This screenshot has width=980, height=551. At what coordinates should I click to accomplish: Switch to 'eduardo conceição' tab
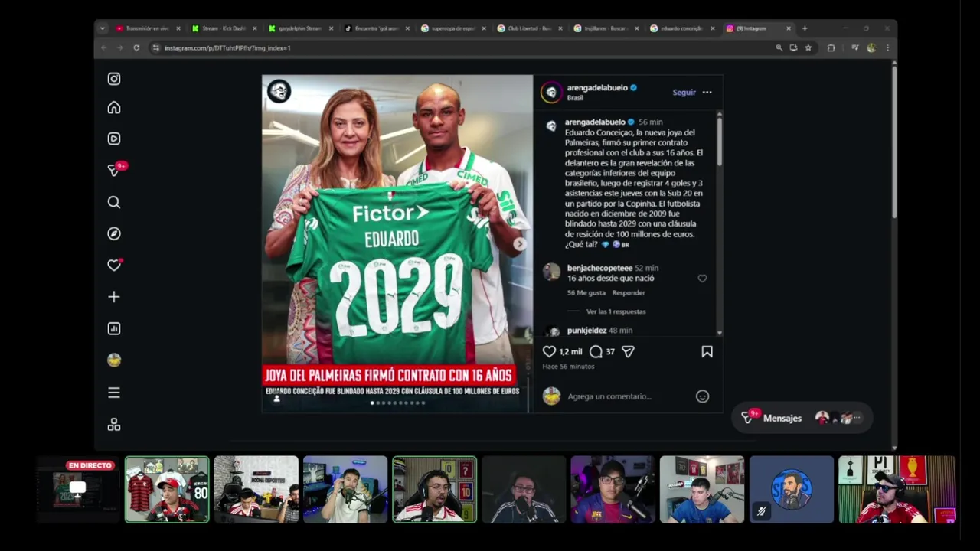click(681, 28)
